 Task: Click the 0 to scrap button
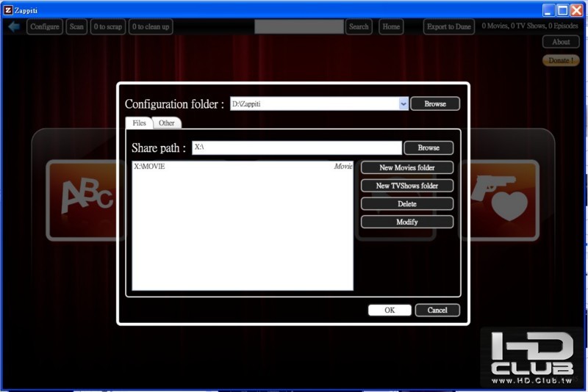[108, 26]
